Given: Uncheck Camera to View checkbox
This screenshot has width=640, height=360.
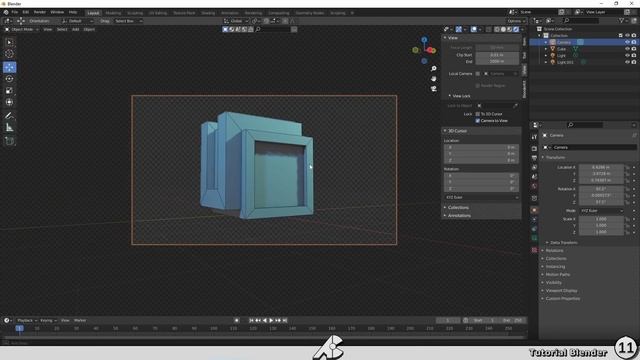Looking at the screenshot, I should pos(478,121).
